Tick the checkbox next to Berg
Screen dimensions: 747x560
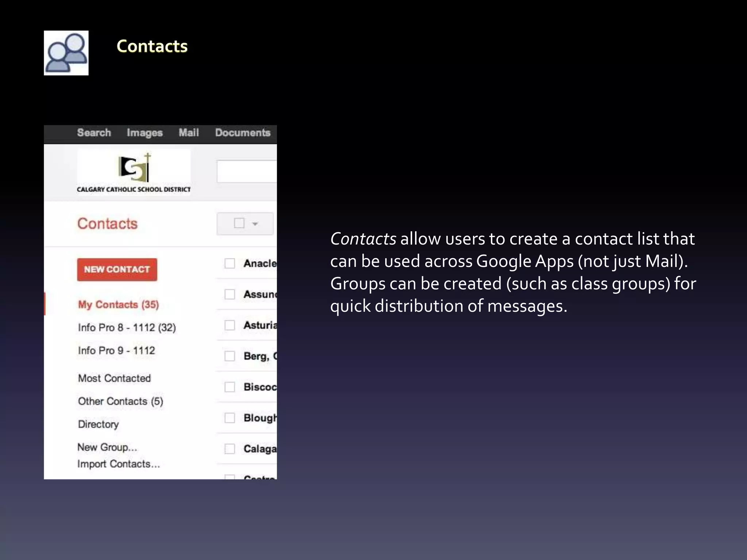tap(230, 356)
